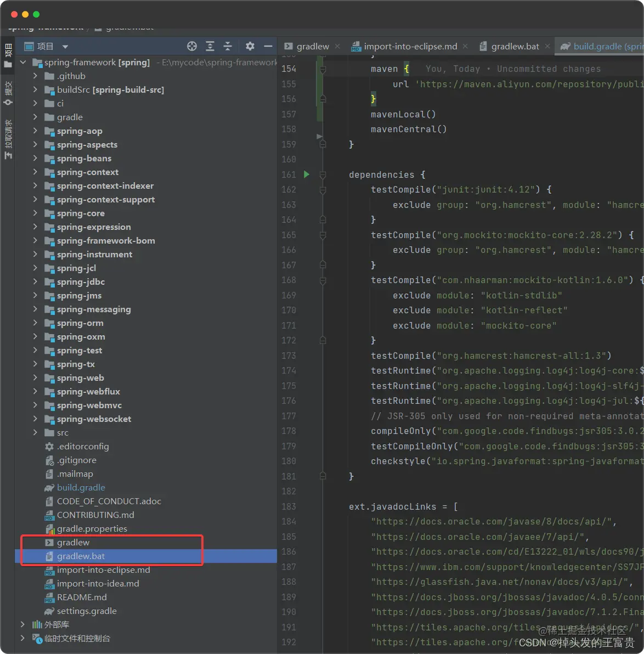Select the ci folder

60,104
